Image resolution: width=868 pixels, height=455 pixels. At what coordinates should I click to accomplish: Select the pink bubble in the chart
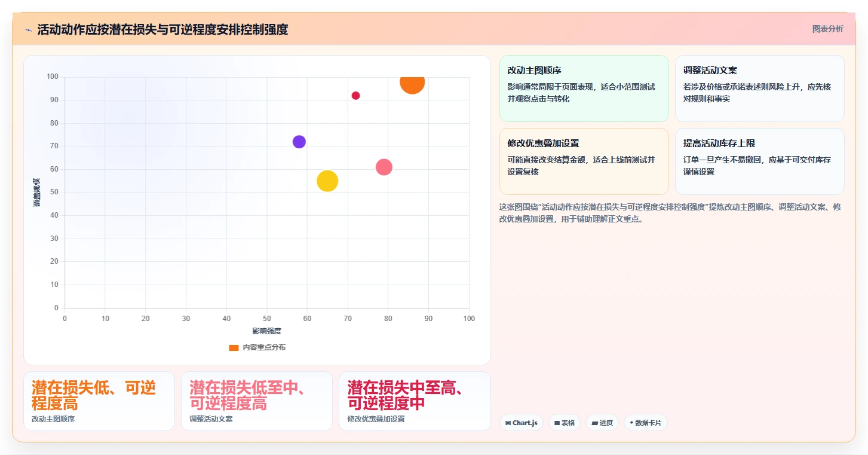[x=384, y=167]
